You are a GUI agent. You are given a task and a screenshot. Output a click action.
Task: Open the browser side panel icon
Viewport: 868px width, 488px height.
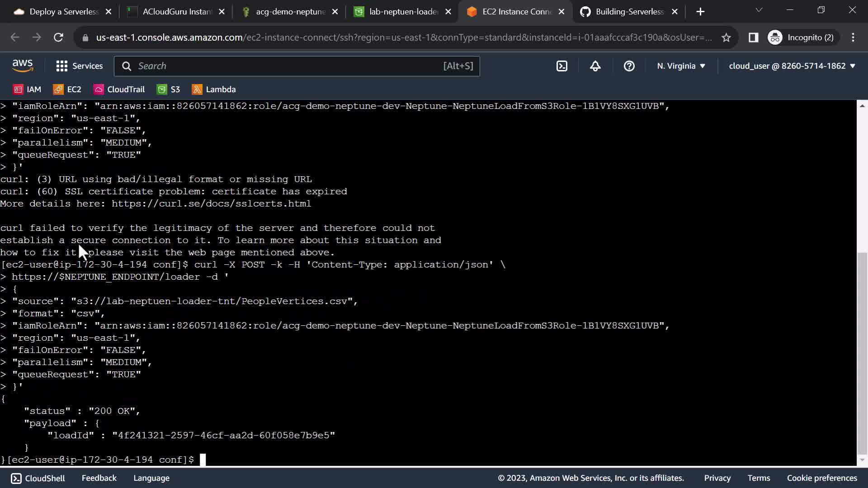coord(753,38)
